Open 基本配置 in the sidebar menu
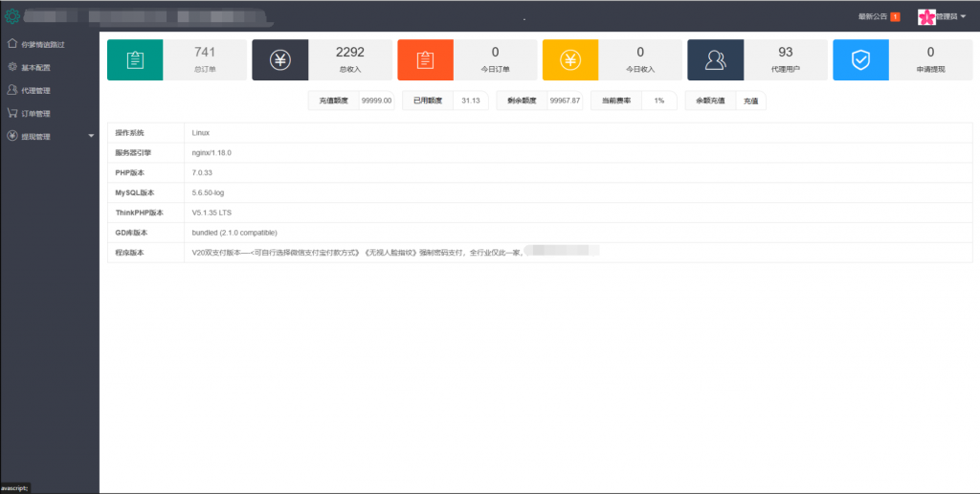 (35, 67)
